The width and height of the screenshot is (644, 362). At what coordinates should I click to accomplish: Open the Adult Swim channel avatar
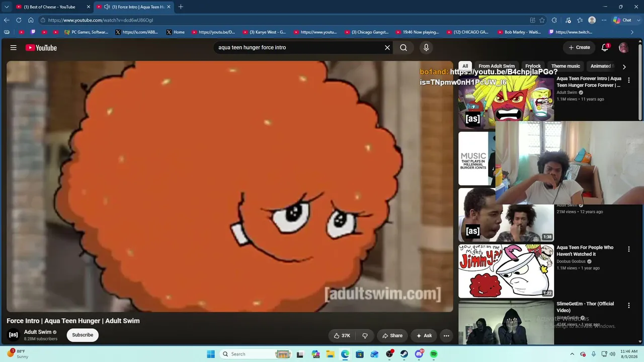[x=14, y=335]
